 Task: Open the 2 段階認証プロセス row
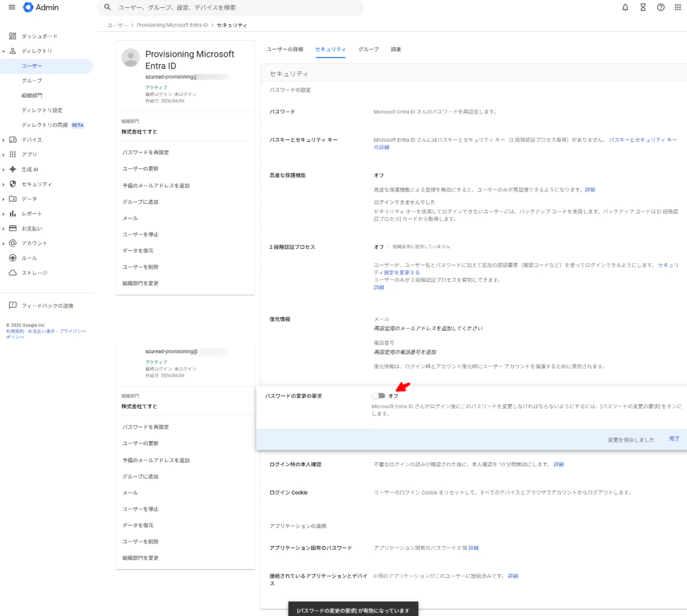474,267
